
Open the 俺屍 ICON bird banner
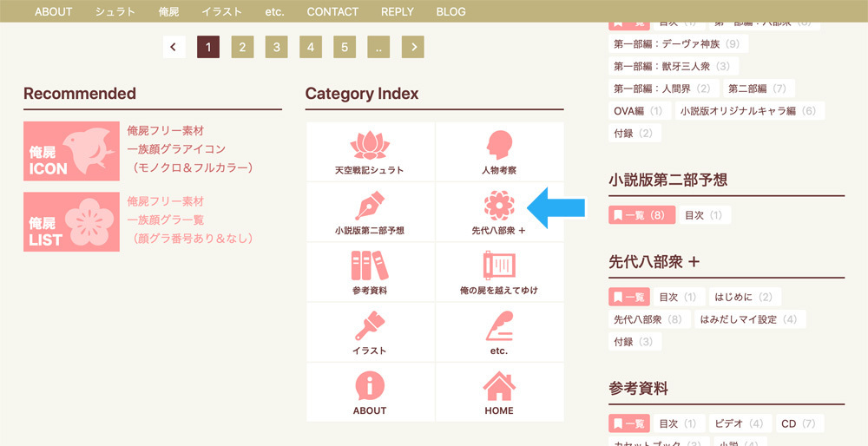click(x=71, y=151)
